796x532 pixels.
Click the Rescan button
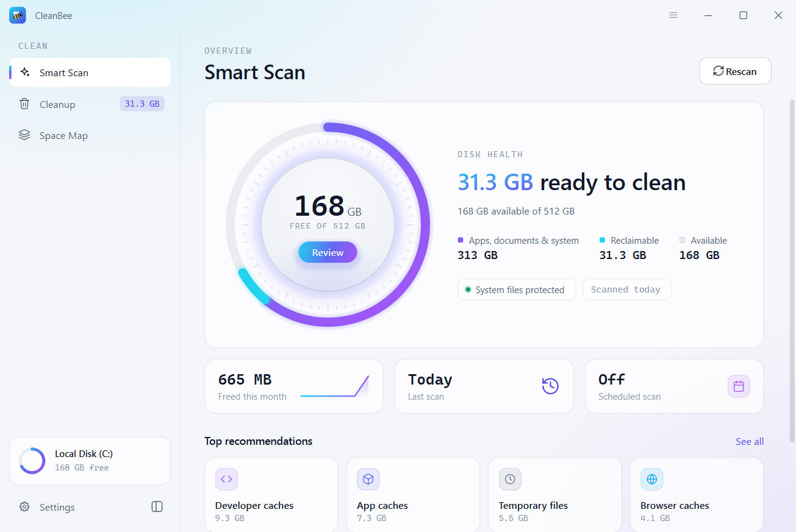click(x=735, y=71)
